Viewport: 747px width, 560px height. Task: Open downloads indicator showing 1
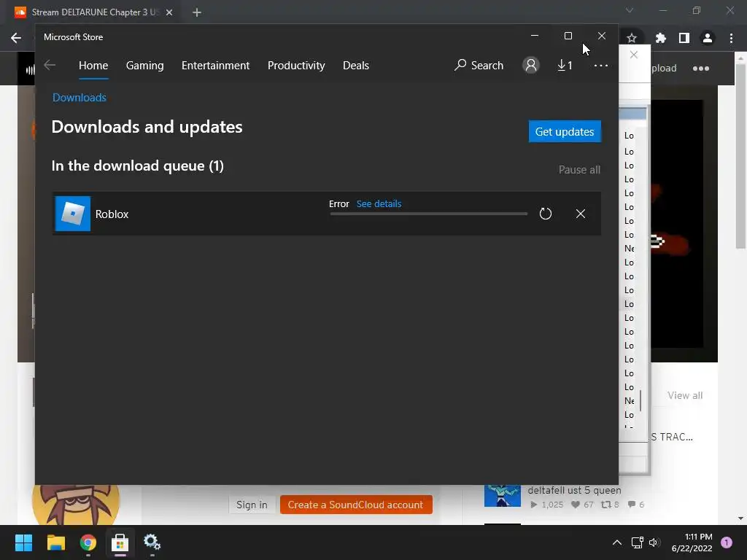pyautogui.click(x=565, y=65)
